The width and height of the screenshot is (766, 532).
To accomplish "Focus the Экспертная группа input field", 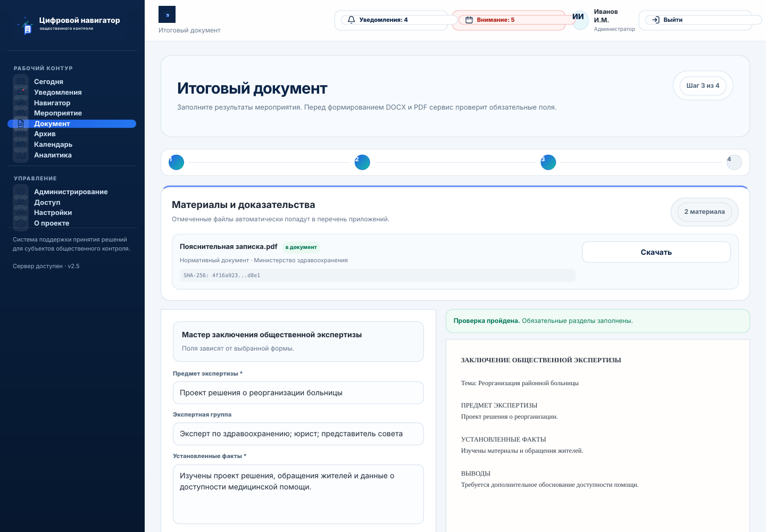I will [298, 434].
